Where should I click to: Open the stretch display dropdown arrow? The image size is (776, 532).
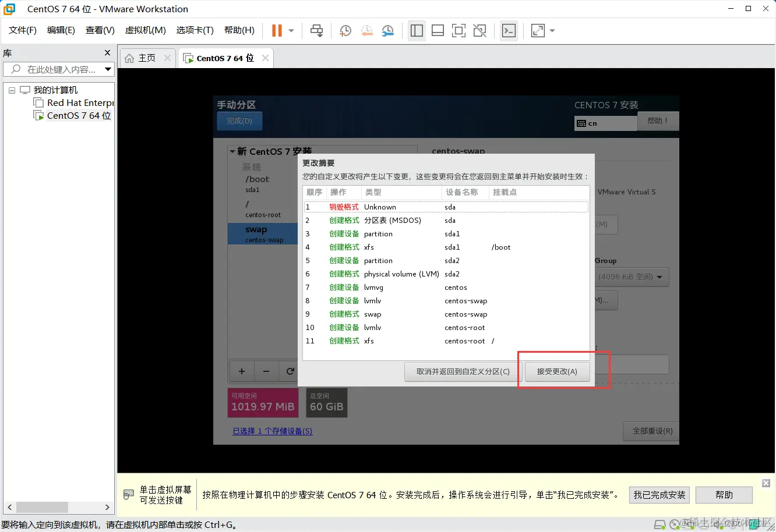[x=552, y=30]
